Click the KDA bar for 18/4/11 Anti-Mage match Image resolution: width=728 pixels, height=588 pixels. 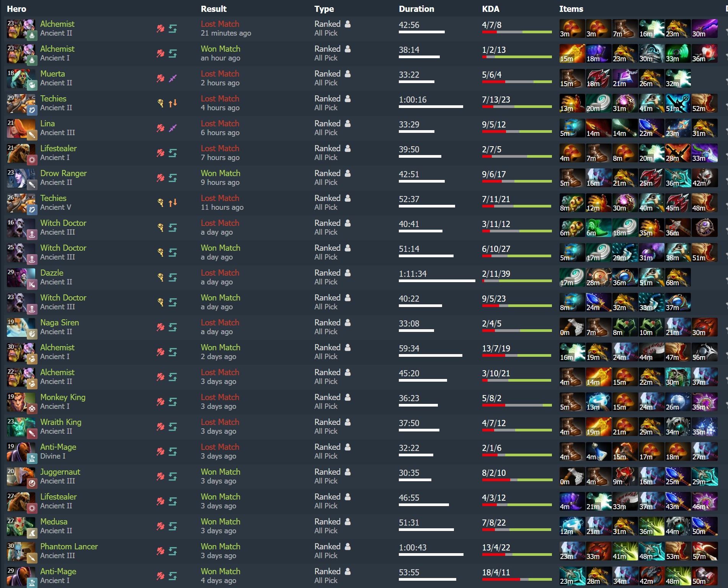point(517,580)
